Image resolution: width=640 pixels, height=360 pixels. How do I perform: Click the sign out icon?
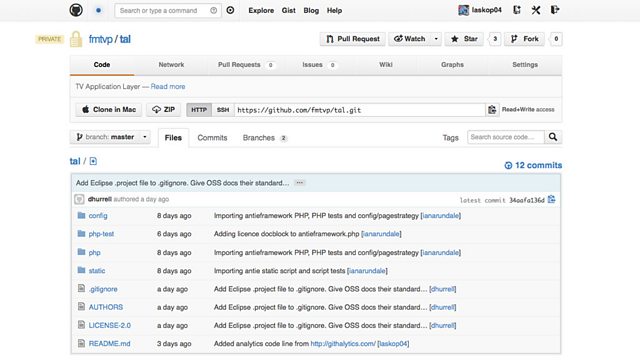tap(555, 10)
